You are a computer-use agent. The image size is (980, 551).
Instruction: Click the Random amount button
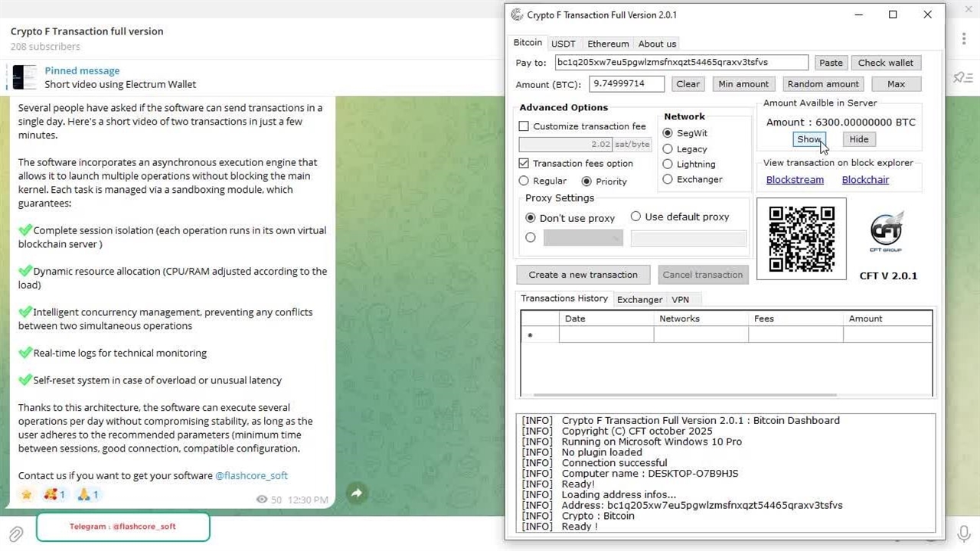click(823, 84)
